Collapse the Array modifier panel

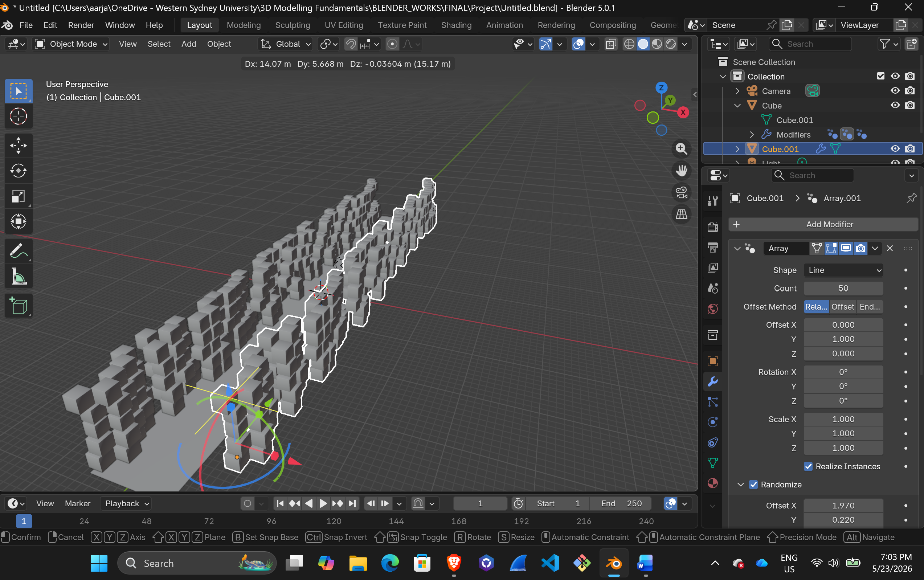(737, 249)
